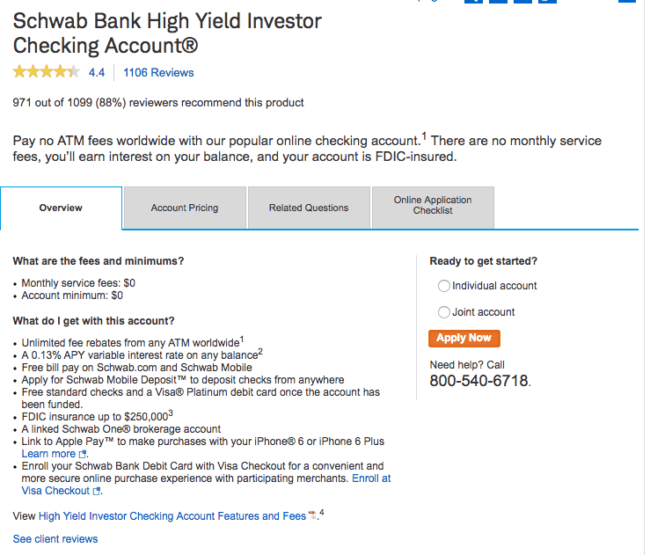Click PDF icon beside Features and Fees

(312, 516)
